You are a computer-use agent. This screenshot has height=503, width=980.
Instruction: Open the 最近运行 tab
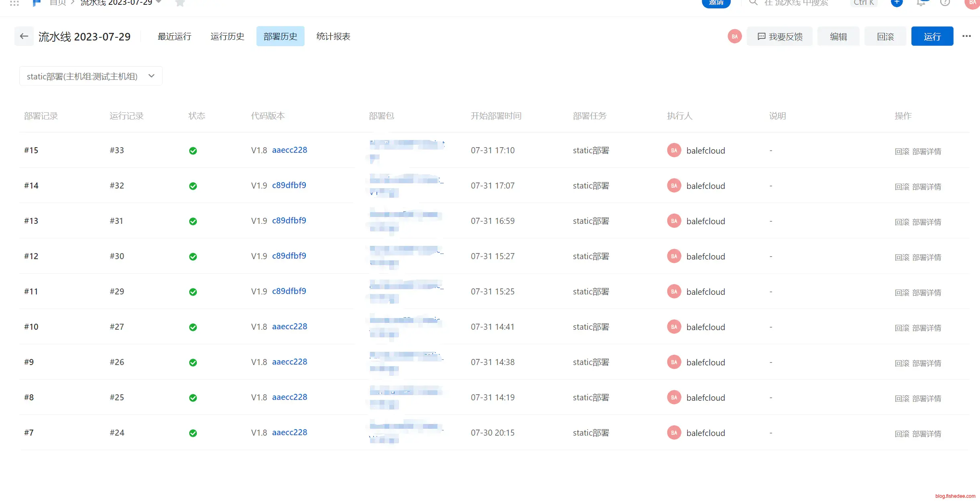(x=174, y=37)
